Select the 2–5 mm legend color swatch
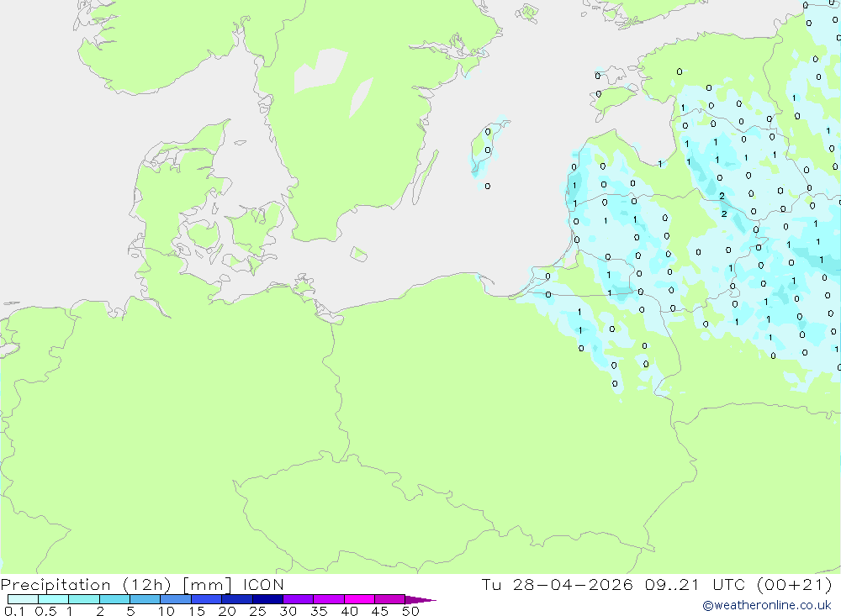The height and width of the screenshot is (616, 841). (x=114, y=599)
